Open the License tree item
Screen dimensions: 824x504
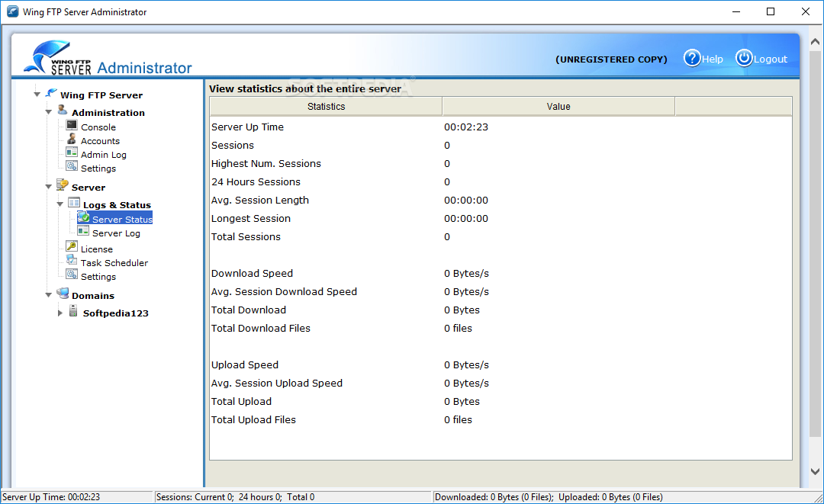click(x=97, y=249)
